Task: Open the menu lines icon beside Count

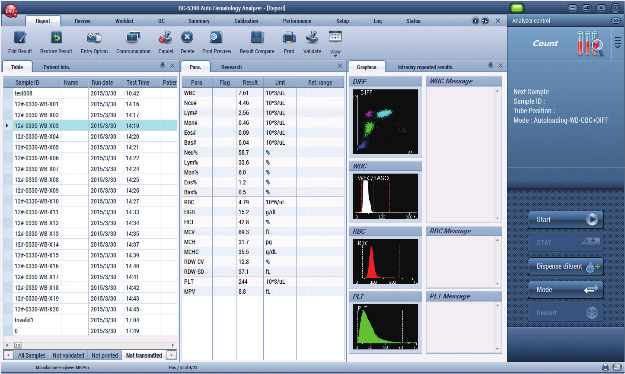Action: tap(617, 42)
